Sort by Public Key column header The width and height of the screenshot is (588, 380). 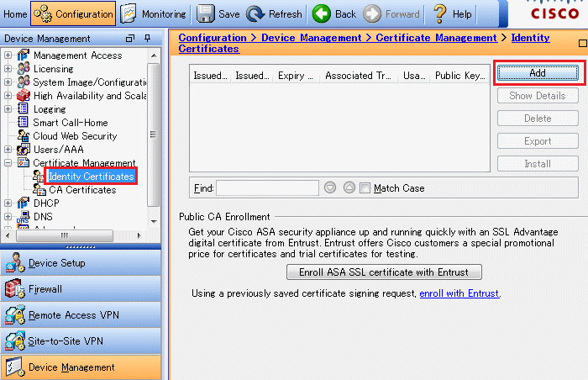click(x=459, y=76)
